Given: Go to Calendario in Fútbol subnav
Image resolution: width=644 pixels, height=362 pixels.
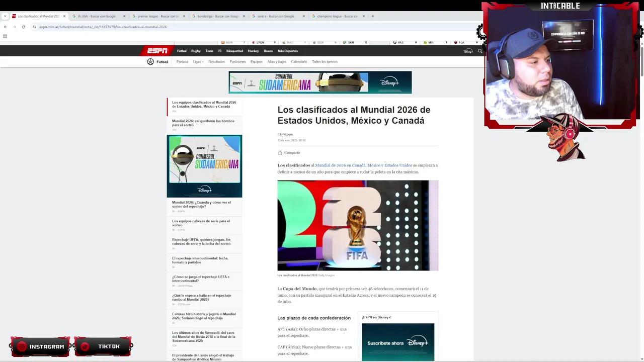Looking at the screenshot, I should [299, 62].
